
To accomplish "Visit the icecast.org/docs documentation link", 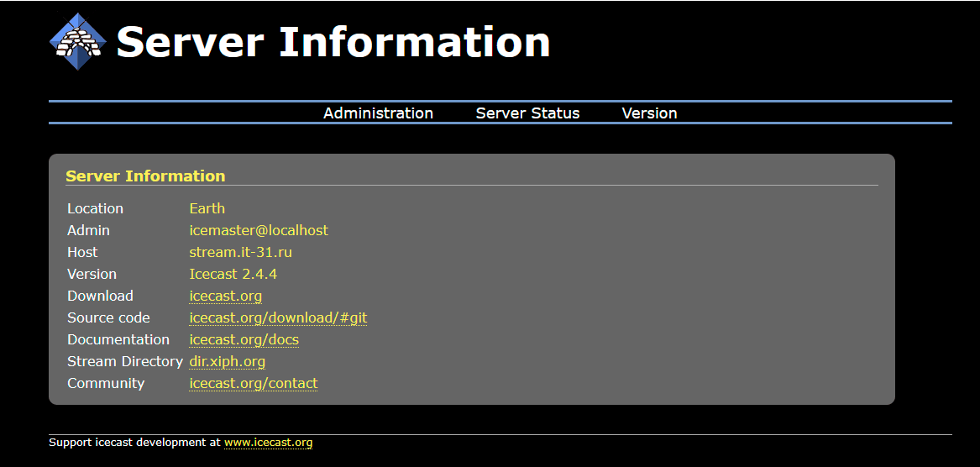I will coord(244,339).
